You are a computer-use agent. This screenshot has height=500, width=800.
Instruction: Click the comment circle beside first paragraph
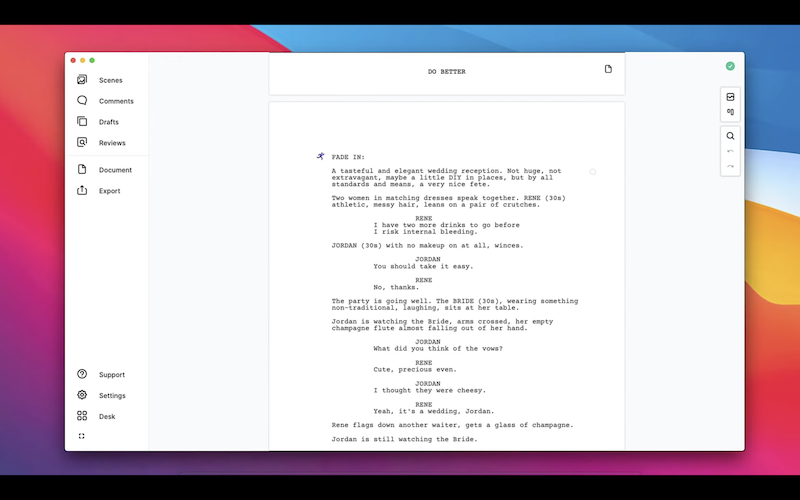[x=593, y=172]
